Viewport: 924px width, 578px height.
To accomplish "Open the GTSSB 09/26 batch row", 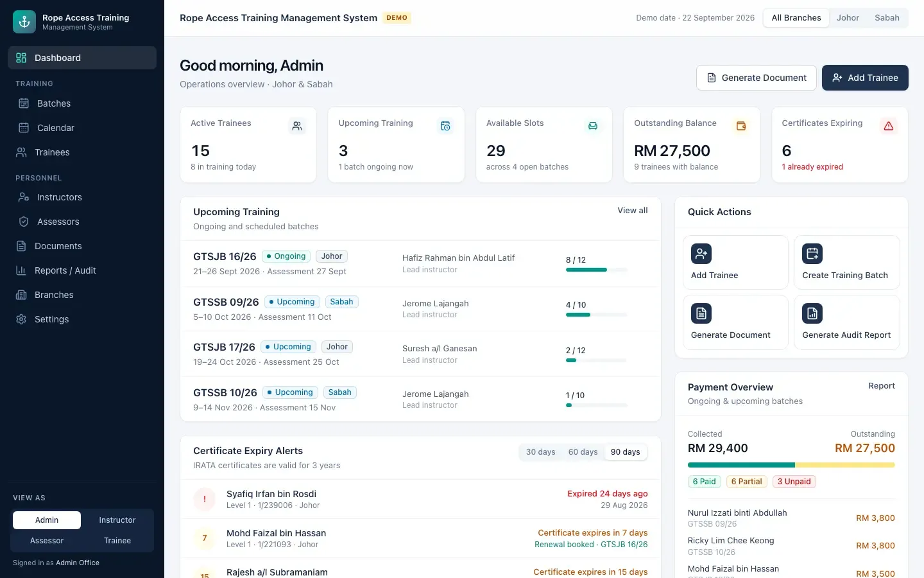I will click(421, 309).
